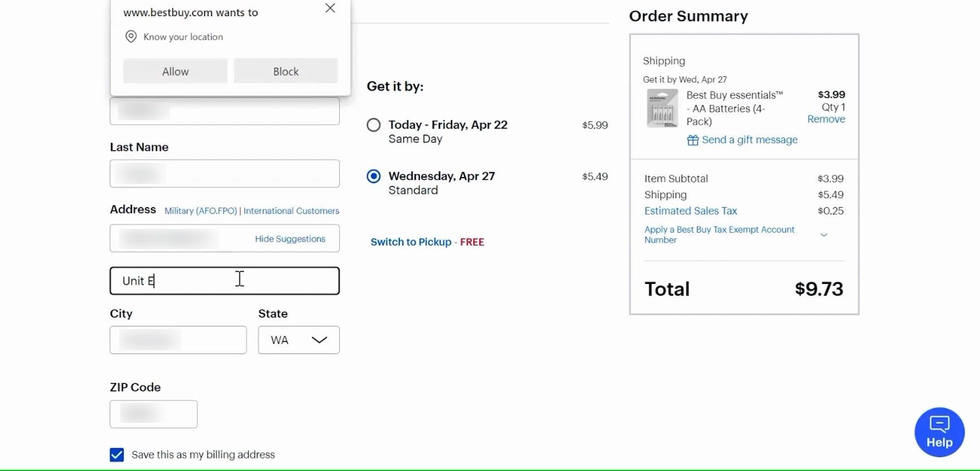Switch to Pickup for free

411,242
